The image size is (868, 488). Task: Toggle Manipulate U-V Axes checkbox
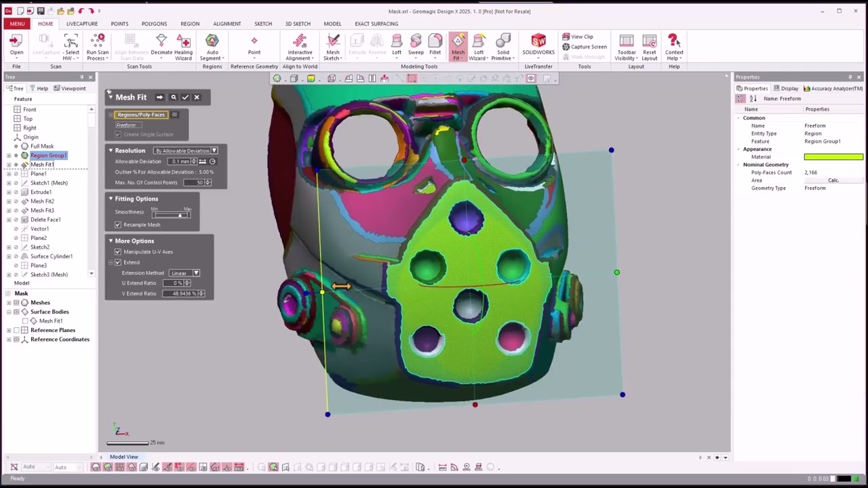118,251
